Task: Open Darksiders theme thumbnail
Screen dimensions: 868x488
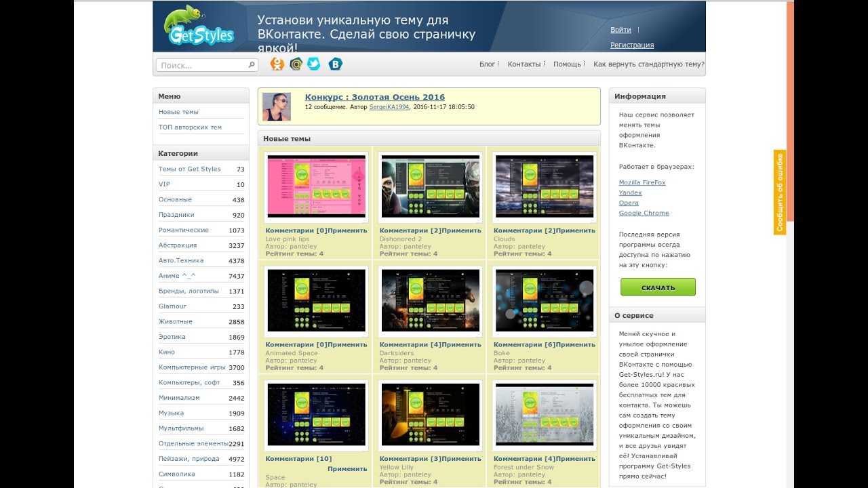Action: tap(431, 300)
